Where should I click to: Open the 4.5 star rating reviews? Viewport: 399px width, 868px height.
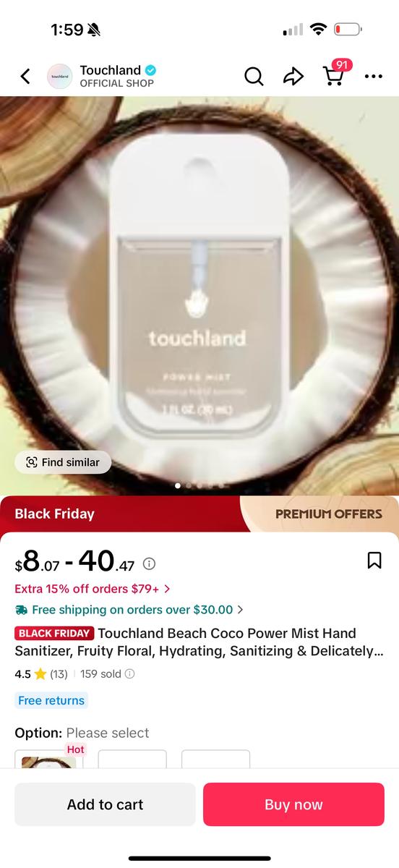point(41,673)
